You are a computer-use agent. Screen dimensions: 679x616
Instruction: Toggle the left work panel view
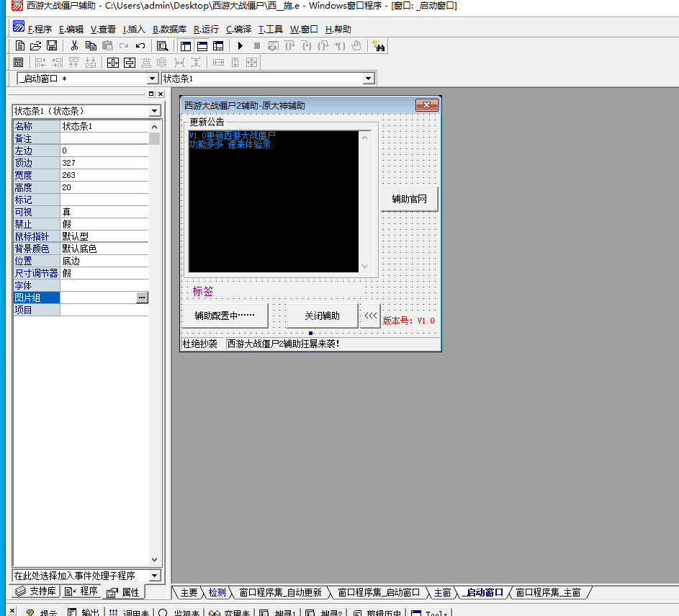tap(186, 46)
